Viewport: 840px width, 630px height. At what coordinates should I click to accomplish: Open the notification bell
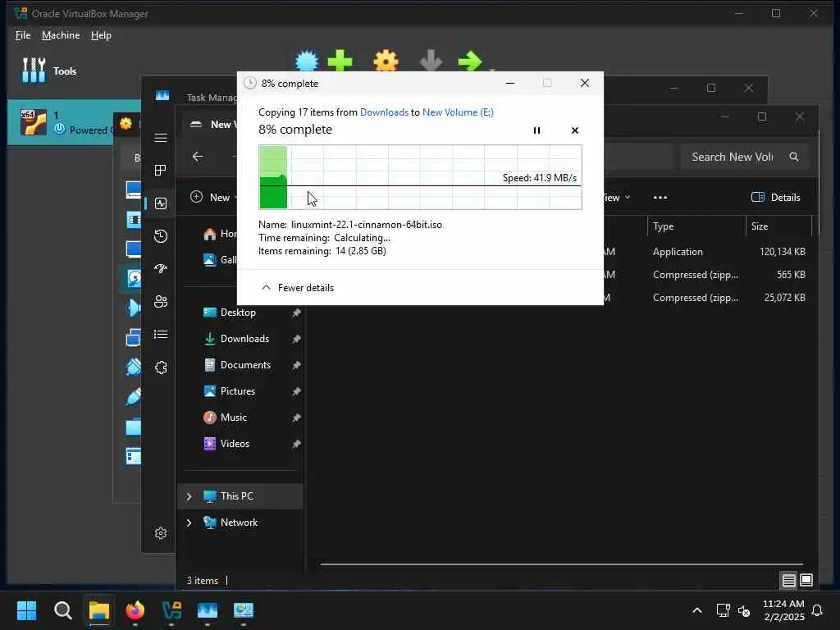pos(818,610)
